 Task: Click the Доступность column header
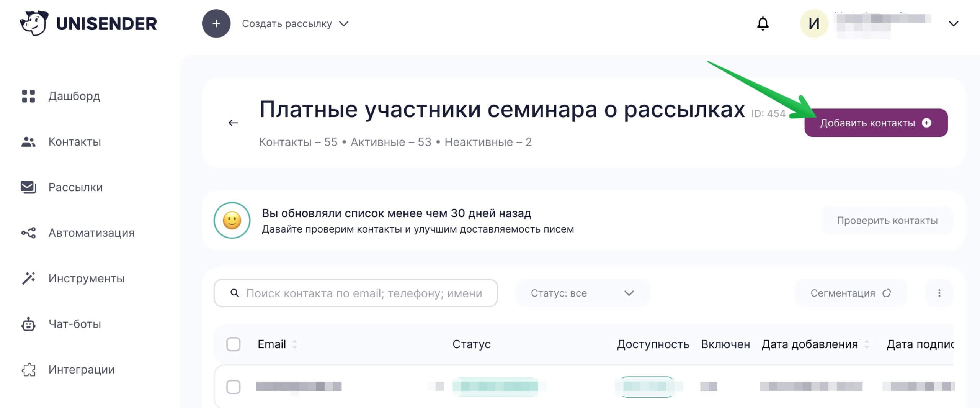point(653,344)
